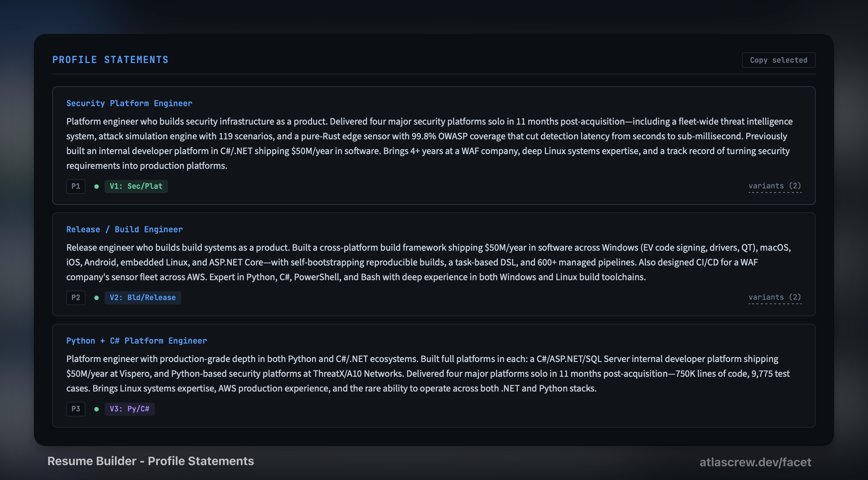Toggle the green status dot beside P2
The height and width of the screenshot is (480, 868).
[x=97, y=298]
